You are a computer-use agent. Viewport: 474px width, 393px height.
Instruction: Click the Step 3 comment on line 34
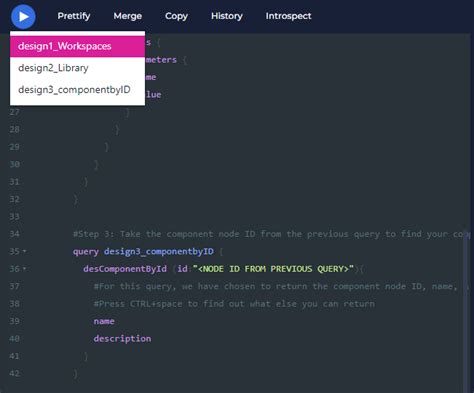272,234
